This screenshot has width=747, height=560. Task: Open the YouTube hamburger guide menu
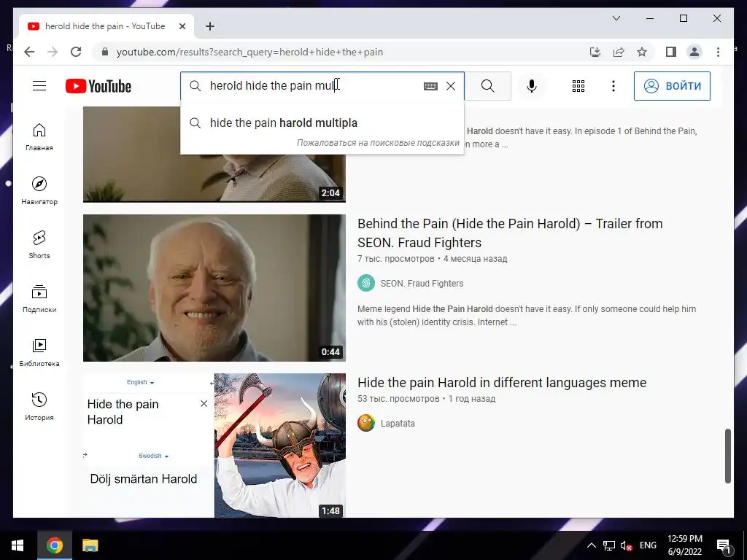[x=39, y=86]
